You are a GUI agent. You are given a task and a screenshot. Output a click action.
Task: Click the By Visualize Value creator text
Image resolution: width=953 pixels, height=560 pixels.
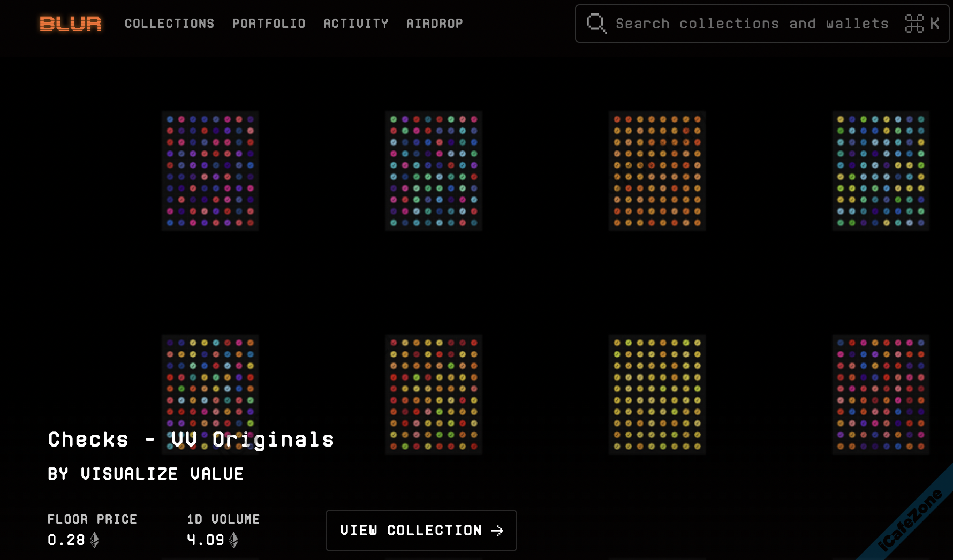pyautogui.click(x=146, y=474)
